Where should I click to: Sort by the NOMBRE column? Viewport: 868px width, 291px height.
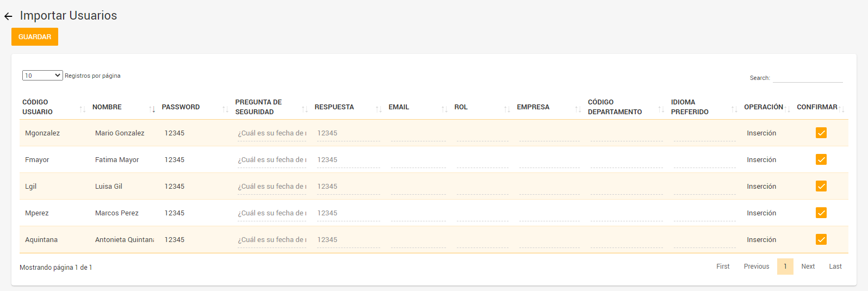click(x=124, y=107)
